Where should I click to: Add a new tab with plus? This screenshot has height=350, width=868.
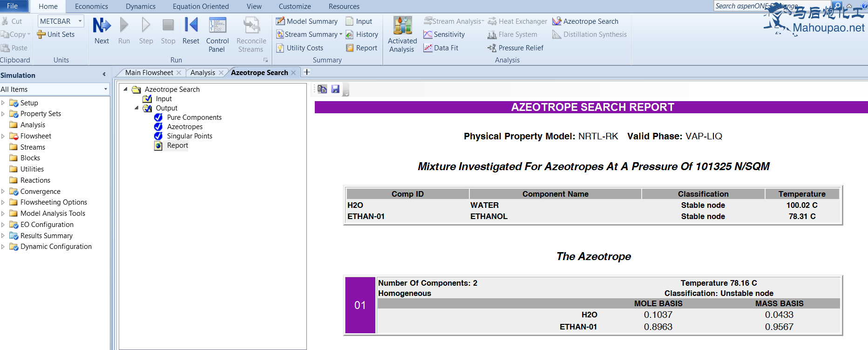tap(307, 72)
